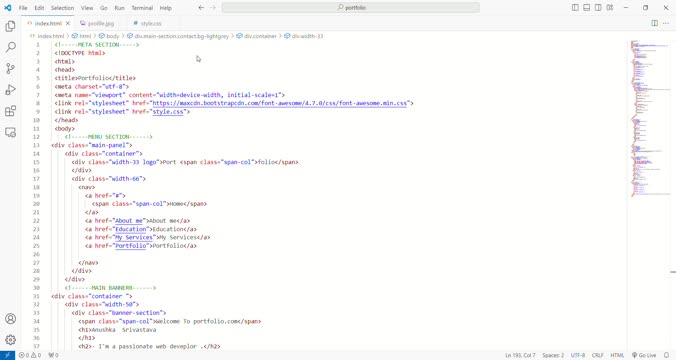This screenshot has width=676, height=360.
Task: Expand the html breadcrumb item
Action: [x=82, y=36]
